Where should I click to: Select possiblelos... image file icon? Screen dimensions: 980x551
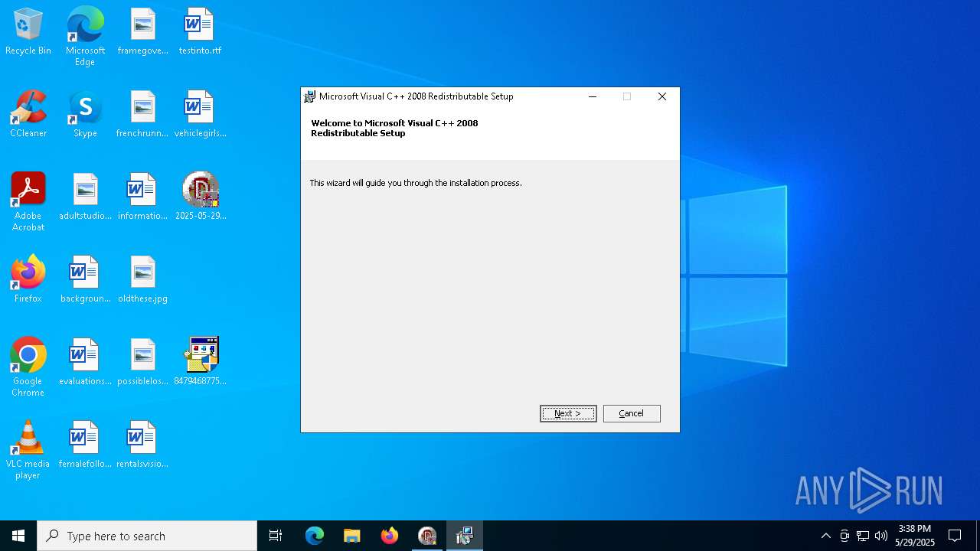pos(142,363)
